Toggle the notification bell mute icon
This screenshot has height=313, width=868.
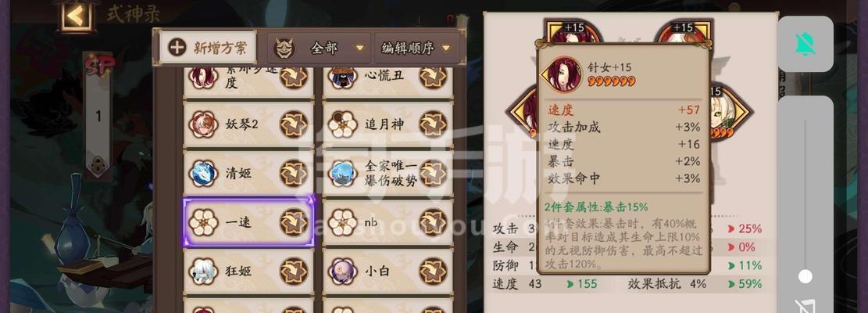[805, 44]
